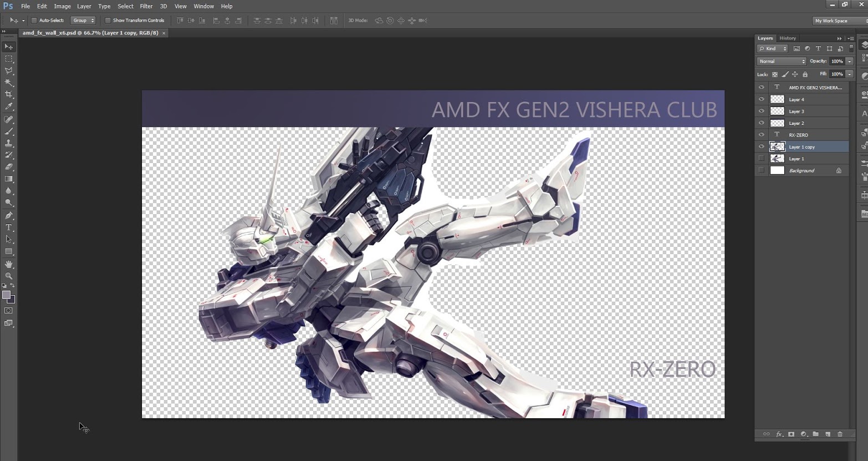Open the Normal blend mode dropdown
The height and width of the screenshot is (461, 868).
pos(782,61)
